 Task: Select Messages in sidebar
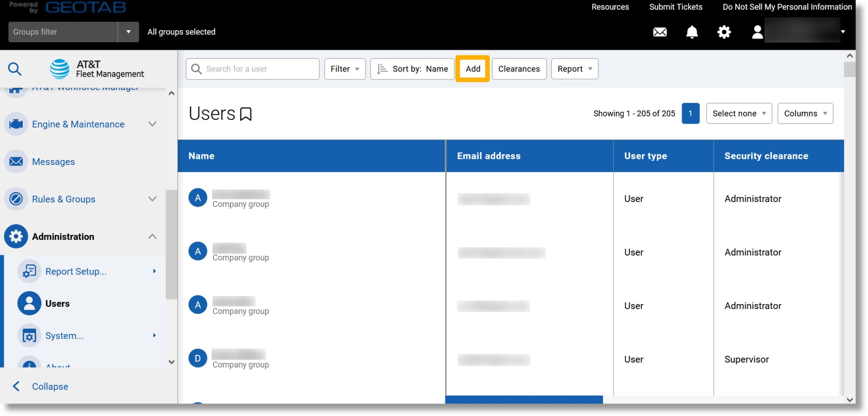coord(53,162)
